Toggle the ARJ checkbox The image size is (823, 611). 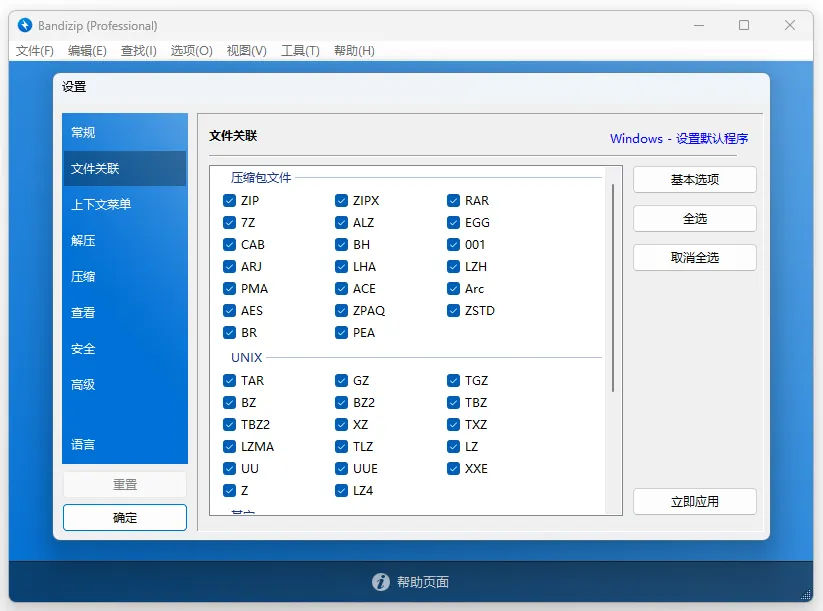pyautogui.click(x=229, y=267)
